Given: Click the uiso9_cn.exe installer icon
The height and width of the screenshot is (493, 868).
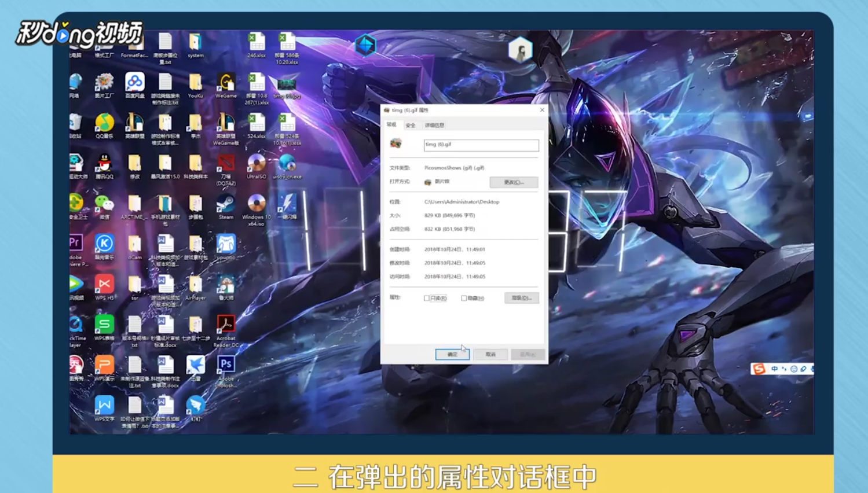Looking at the screenshot, I should (287, 167).
